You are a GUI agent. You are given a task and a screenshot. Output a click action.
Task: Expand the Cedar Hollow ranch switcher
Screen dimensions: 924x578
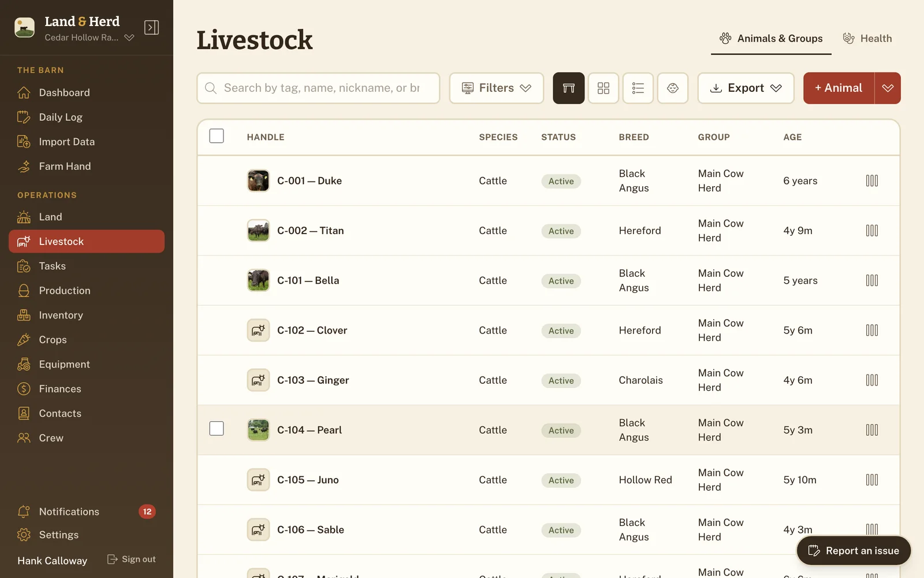click(90, 38)
